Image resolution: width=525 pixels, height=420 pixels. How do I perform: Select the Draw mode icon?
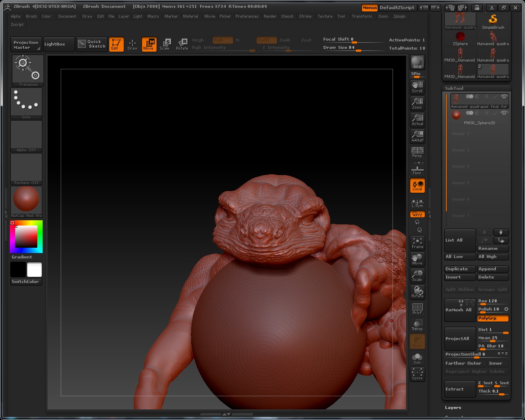132,44
